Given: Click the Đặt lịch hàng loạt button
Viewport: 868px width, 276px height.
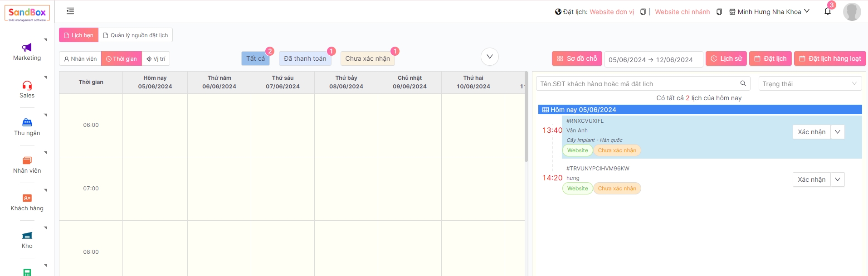Looking at the screenshot, I should [829, 58].
